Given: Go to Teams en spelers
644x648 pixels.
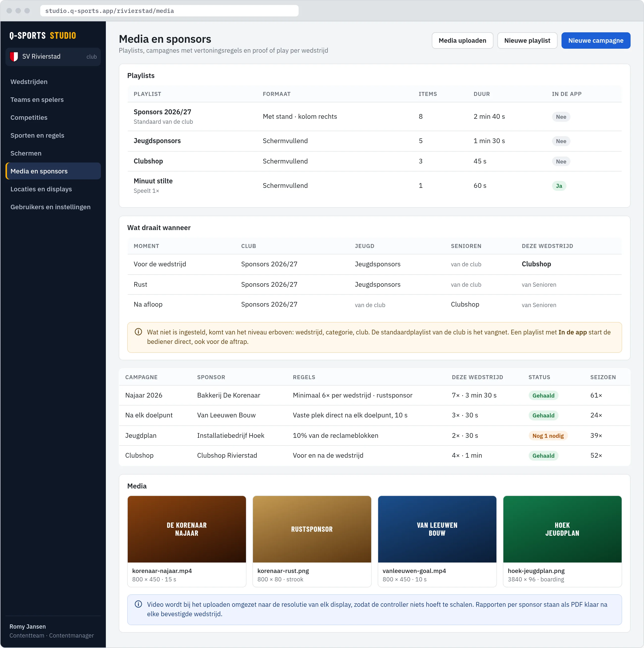Looking at the screenshot, I should [53, 100].
